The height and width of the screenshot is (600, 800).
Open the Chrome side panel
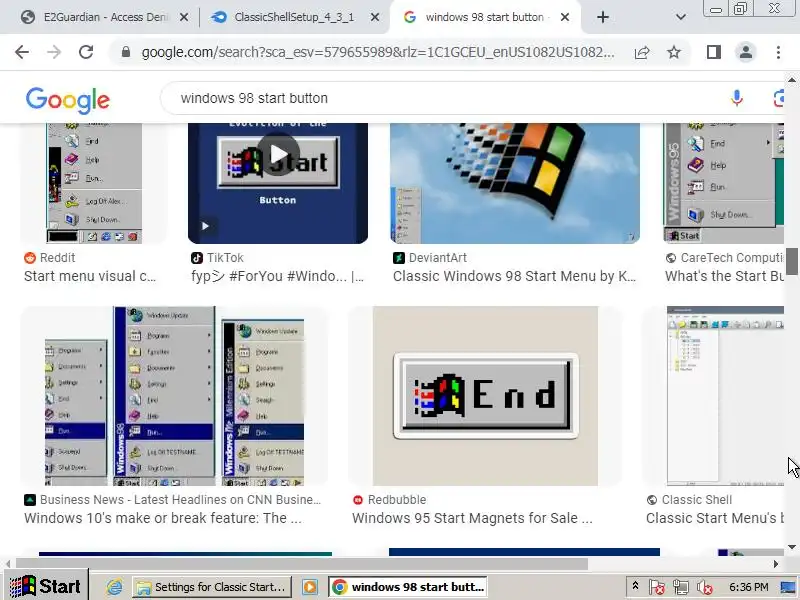(x=714, y=52)
